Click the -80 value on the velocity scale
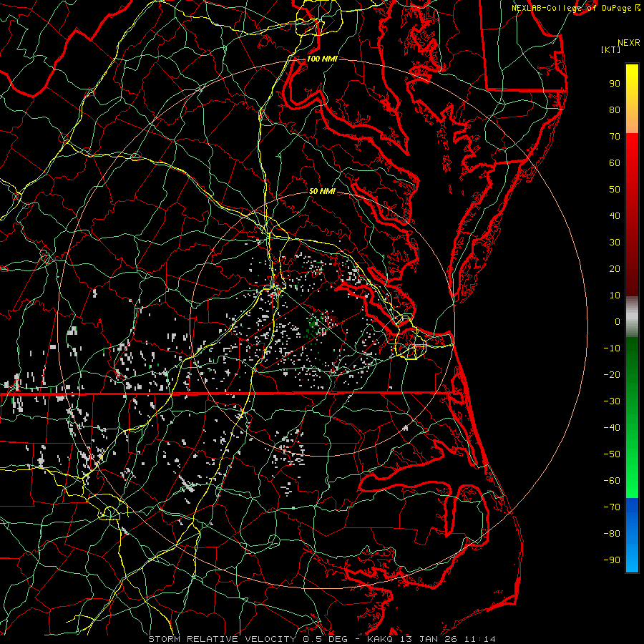 click(x=612, y=534)
